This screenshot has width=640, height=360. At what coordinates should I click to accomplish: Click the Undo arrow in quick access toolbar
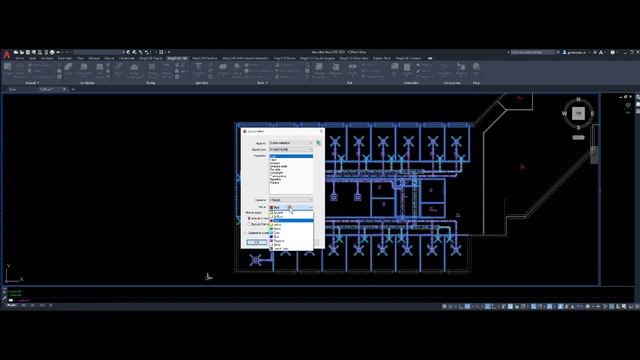pos(58,52)
